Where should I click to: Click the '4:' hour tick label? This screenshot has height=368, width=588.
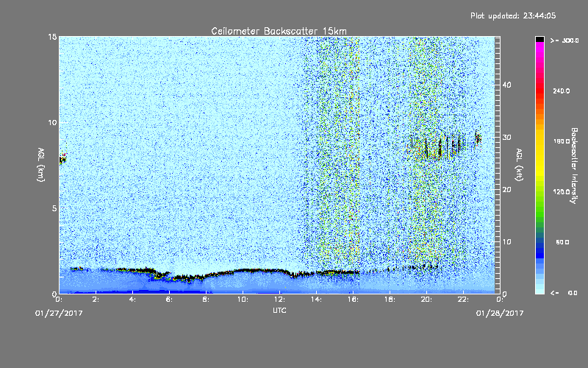coord(133,300)
